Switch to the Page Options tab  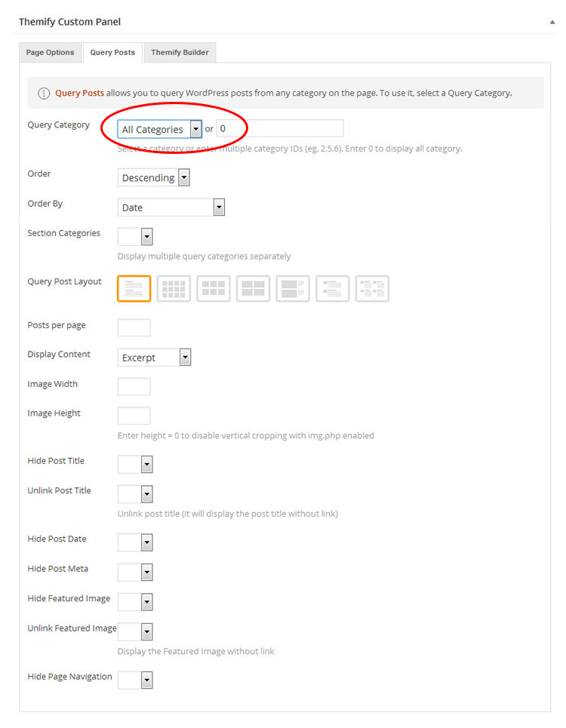click(50, 53)
